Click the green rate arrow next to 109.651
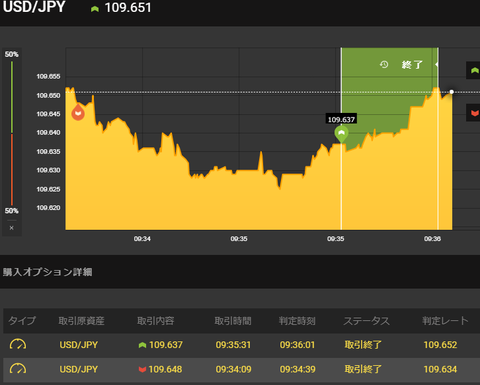The width and height of the screenshot is (480, 385). pos(95,9)
